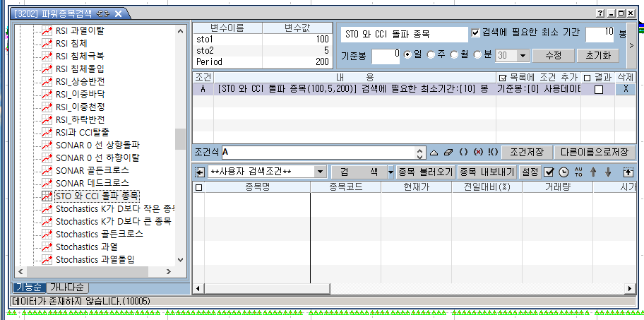Click the AUTO icon in the results toolbar
The height and width of the screenshot is (320, 644).
(x=578, y=172)
